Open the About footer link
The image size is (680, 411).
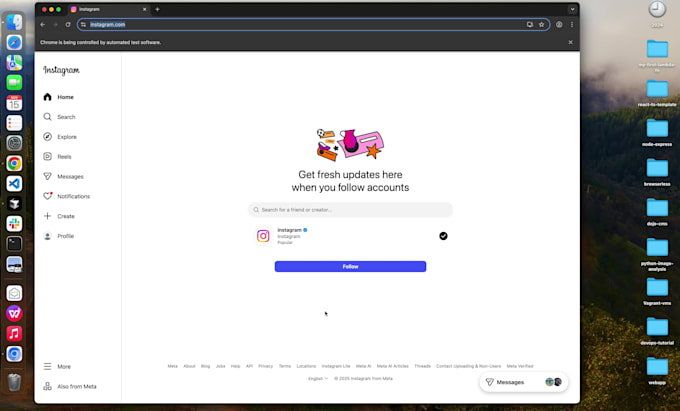(x=189, y=366)
